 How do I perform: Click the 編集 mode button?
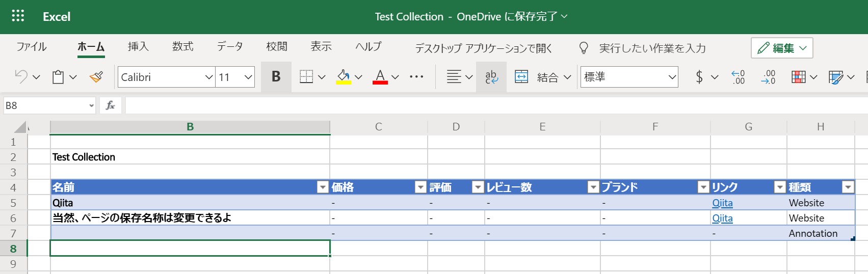coord(781,48)
